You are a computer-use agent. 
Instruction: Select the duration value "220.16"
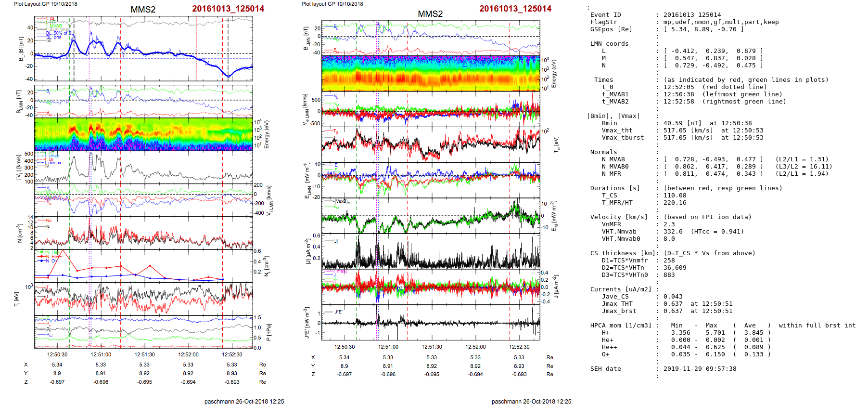675,203
